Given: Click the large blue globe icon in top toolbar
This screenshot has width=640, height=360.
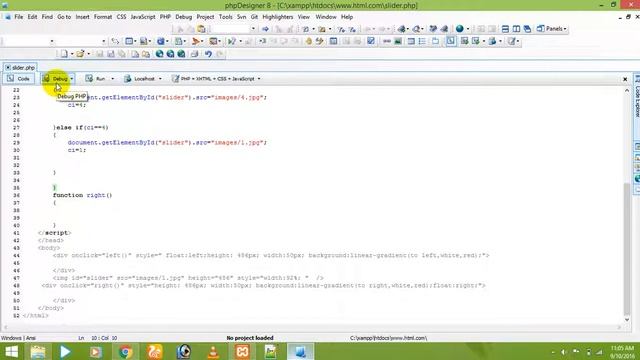Looking at the screenshot, I should (460, 29).
